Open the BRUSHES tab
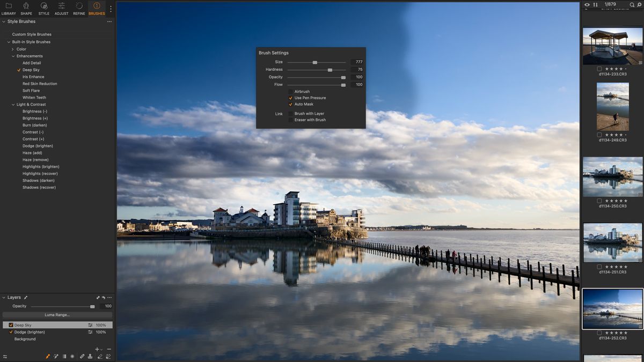Viewport: 644px width, 362px height. 97,8
